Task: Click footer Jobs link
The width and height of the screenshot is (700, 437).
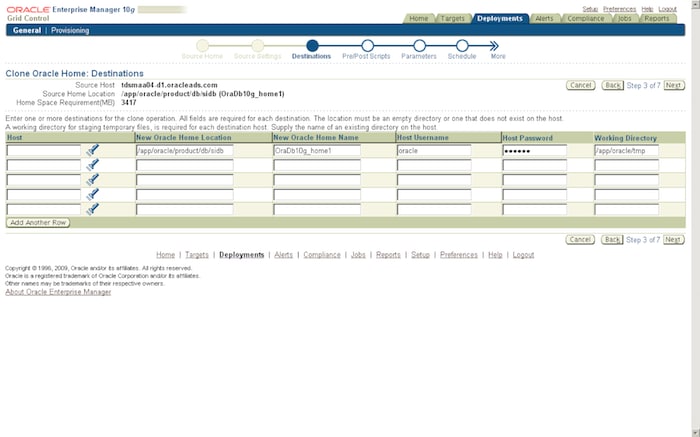Action: pyautogui.click(x=358, y=255)
